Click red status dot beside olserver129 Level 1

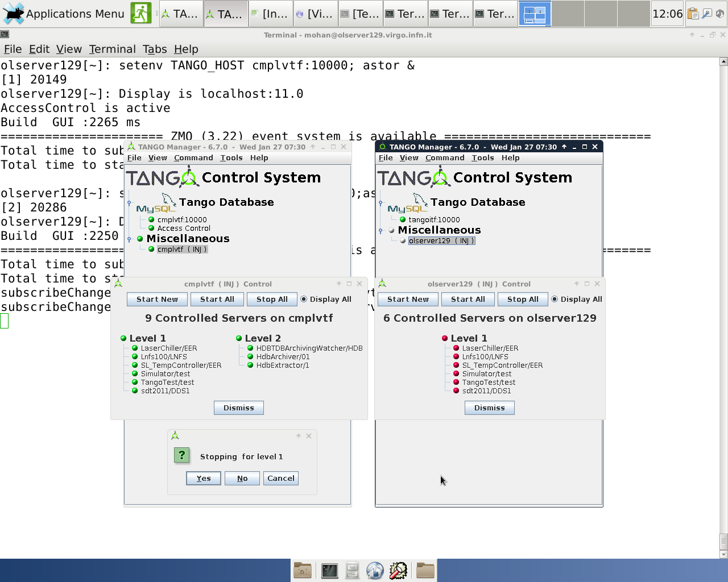click(x=445, y=338)
